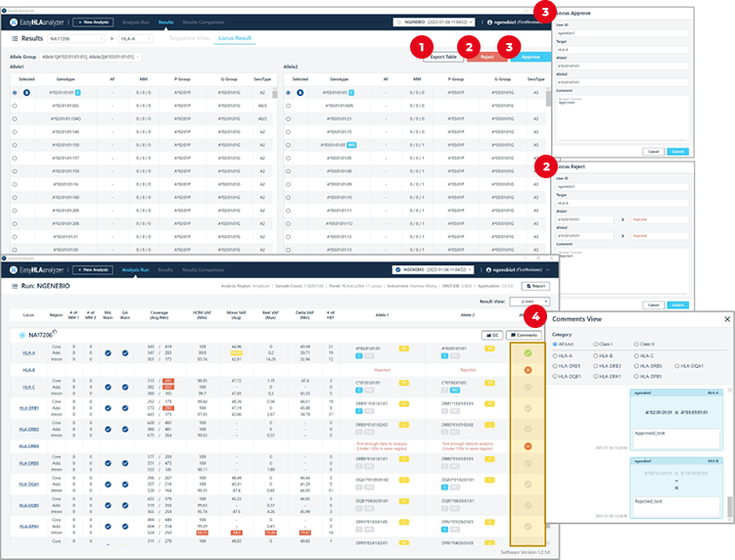
Task: Click the red rejected status icon for HLA-B
Action: (x=528, y=370)
